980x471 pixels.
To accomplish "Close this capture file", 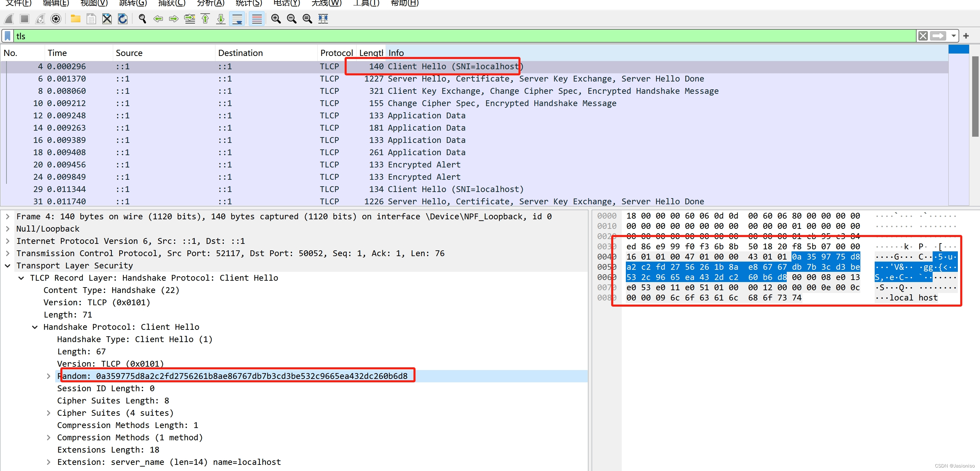I will click(x=107, y=19).
